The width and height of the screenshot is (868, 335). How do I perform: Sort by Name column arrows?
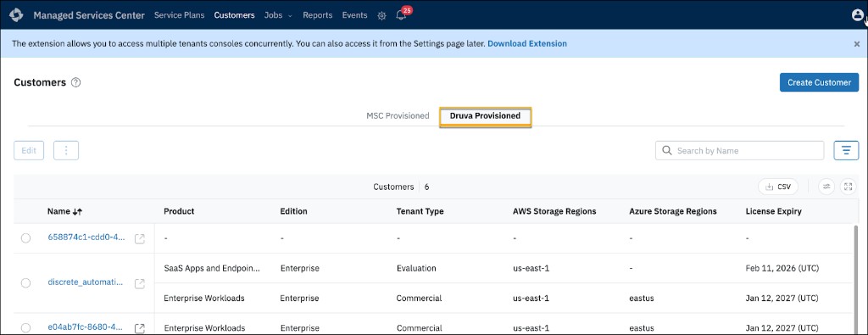coord(77,211)
